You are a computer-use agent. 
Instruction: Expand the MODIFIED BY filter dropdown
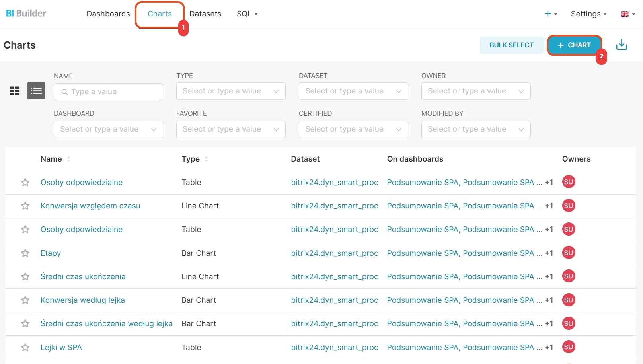coord(476,129)
